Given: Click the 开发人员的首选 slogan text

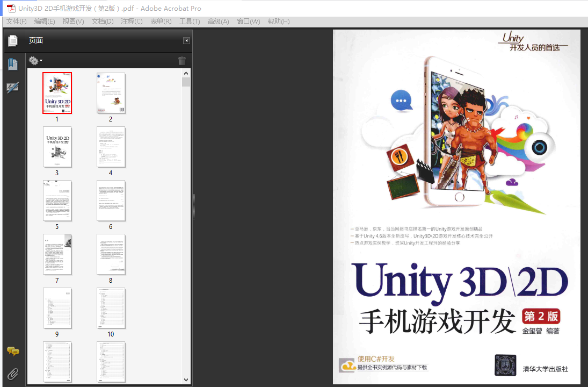Looking at the screenshot, I should pyautogui.click(x=534, y=48).
